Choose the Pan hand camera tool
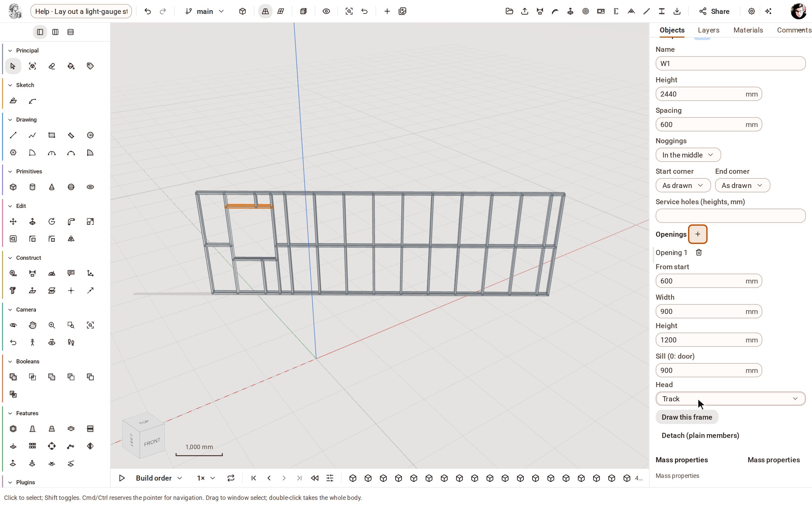This screenshot has height=508, width=812. [32, 325]
